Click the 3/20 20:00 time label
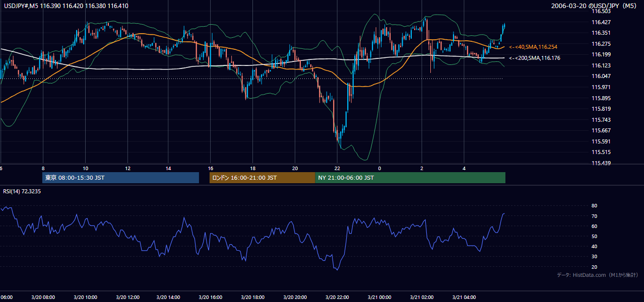 pyautogui.click(x=295, y=297)
